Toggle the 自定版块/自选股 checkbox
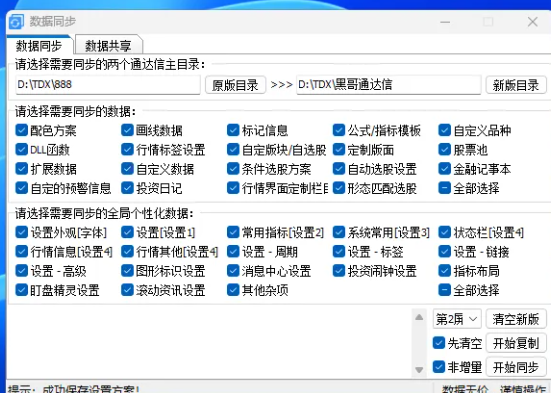 click(233, 149)
